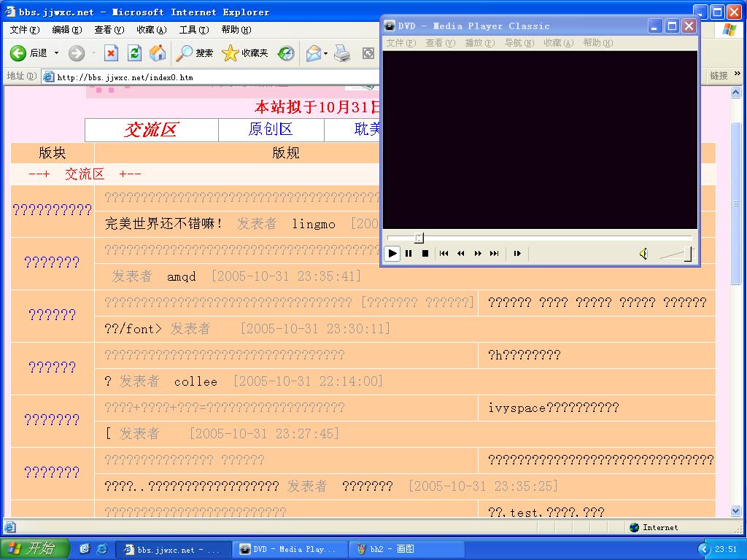
Task: Click the Mail envelope toolbar icon
Action: (x=314, y=52)
